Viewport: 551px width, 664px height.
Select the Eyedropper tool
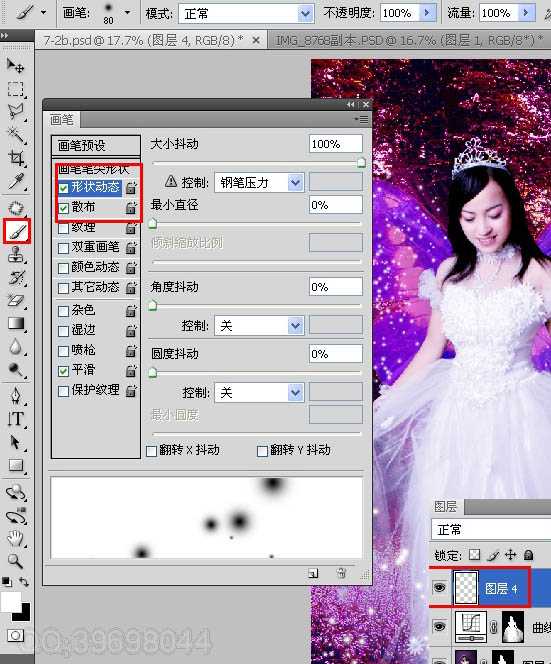(x=16, y=181)
